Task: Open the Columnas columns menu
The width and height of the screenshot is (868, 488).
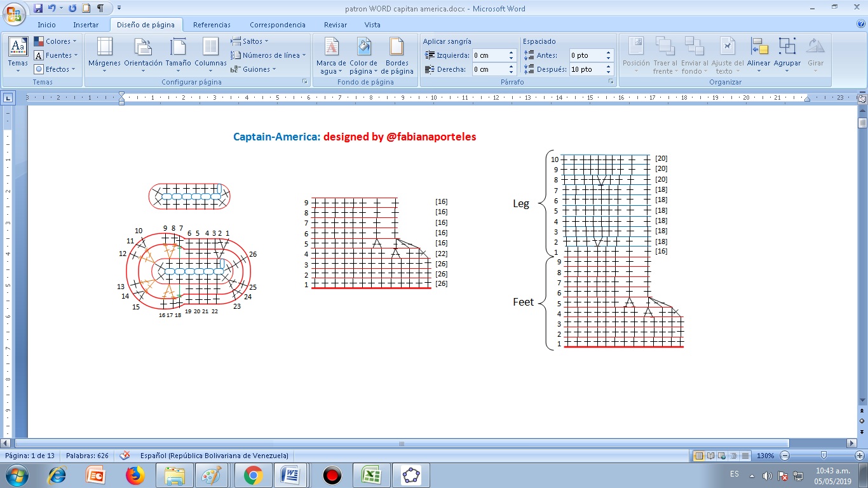Action: click(x=210, y=55)
